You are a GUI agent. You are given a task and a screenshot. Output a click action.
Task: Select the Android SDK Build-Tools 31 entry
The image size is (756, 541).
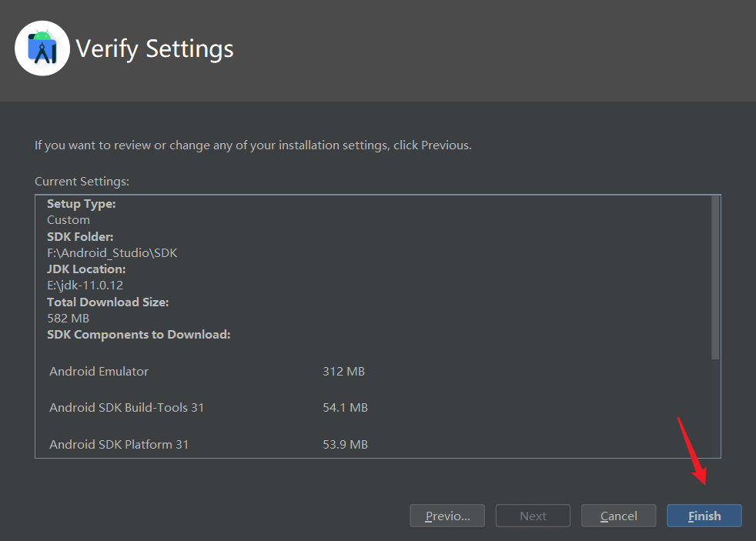tap(126, 407)
